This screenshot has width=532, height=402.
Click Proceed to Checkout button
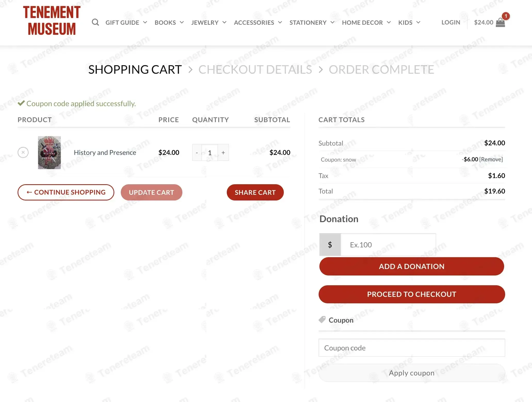412,294
